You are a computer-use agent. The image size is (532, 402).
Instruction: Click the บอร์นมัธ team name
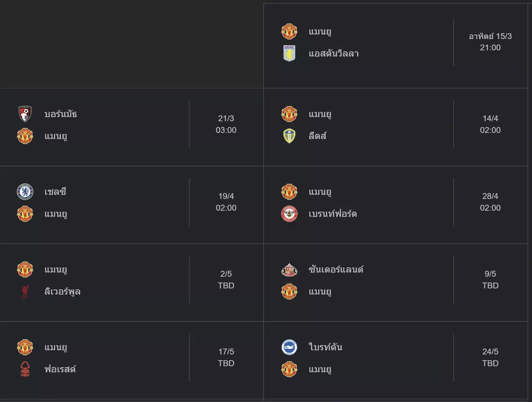click(61, 114)
